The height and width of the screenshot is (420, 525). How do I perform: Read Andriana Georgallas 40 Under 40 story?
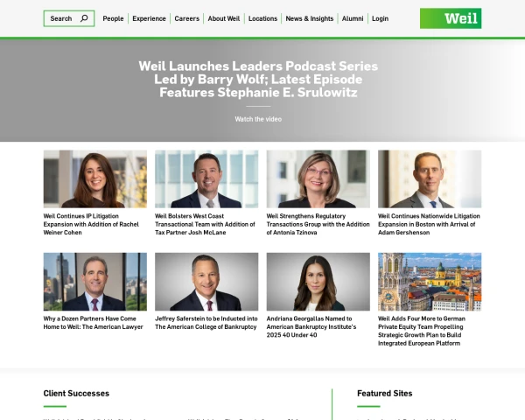[x=311, y=326]
